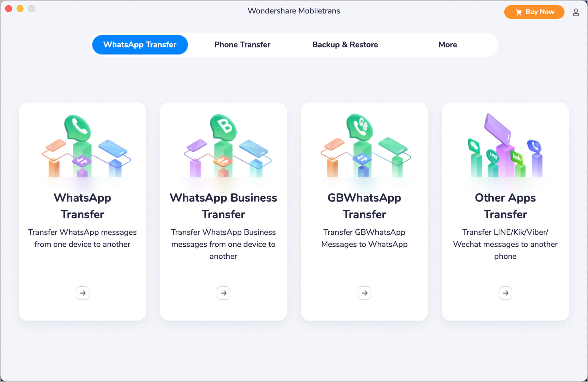Click the green WhatsApp phone illustration
The image size is (588, 382).
[78, 128]
